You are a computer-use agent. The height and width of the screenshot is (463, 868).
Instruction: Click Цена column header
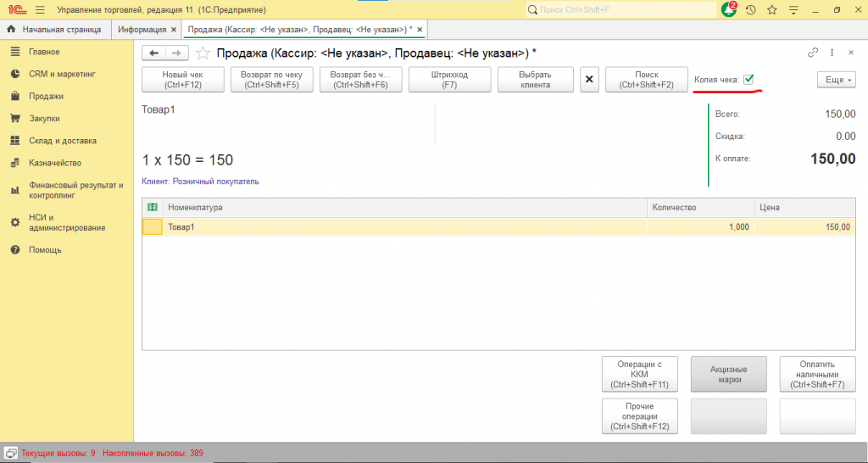coord(805,207)
